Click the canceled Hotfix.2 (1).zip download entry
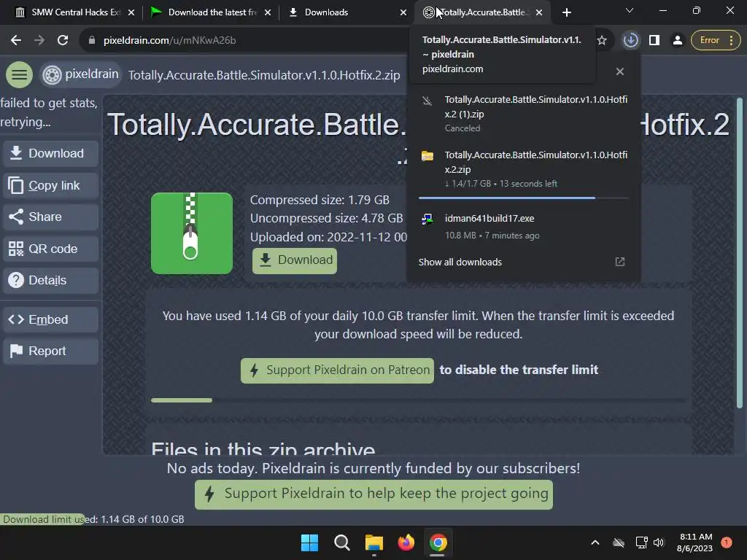 (x=523, y=114)
